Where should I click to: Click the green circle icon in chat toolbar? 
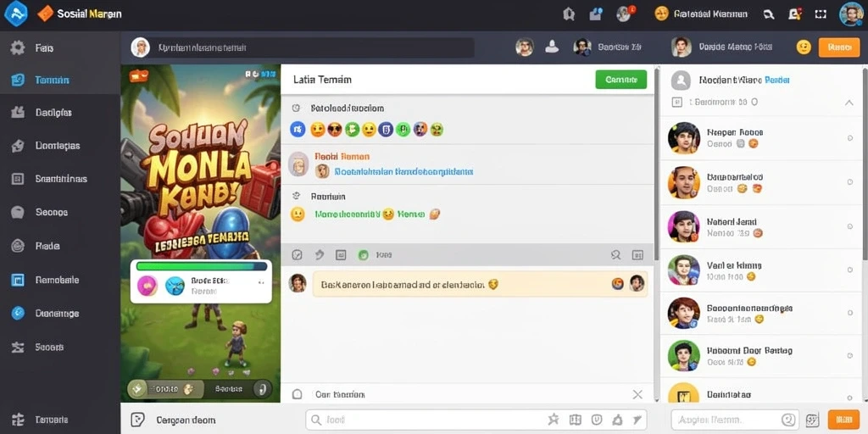coord(363,255)
